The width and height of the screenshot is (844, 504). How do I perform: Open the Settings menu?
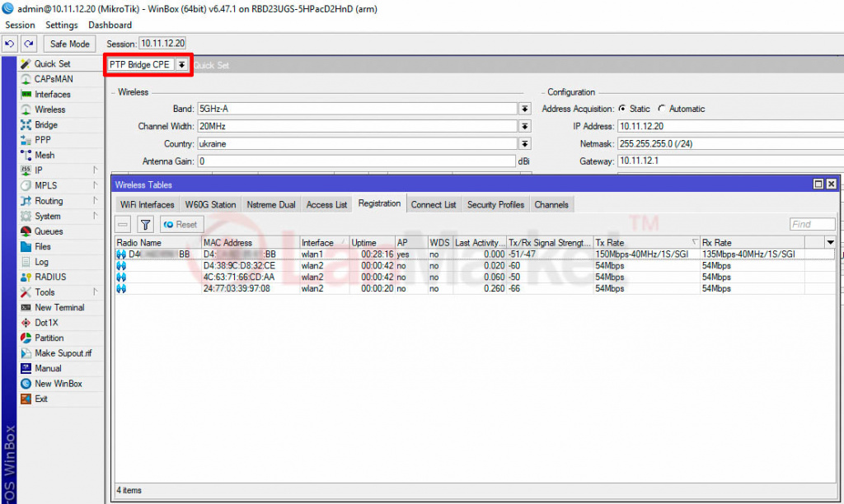coord(62,26)
